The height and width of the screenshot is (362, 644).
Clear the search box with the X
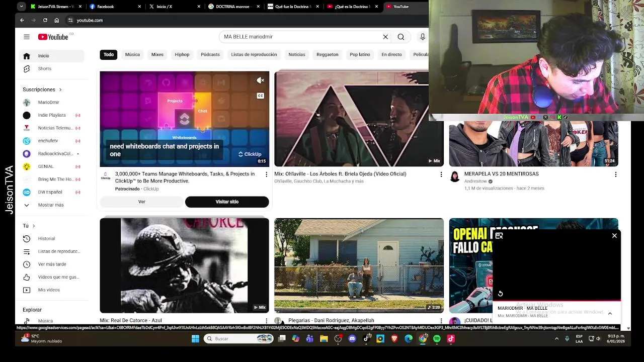385,37
